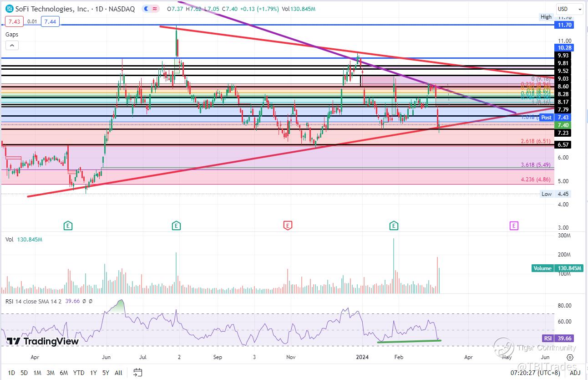Click the black 6.57 price level label
The image size is (588, 380).
pyautogui.click(x=563, y=145)
